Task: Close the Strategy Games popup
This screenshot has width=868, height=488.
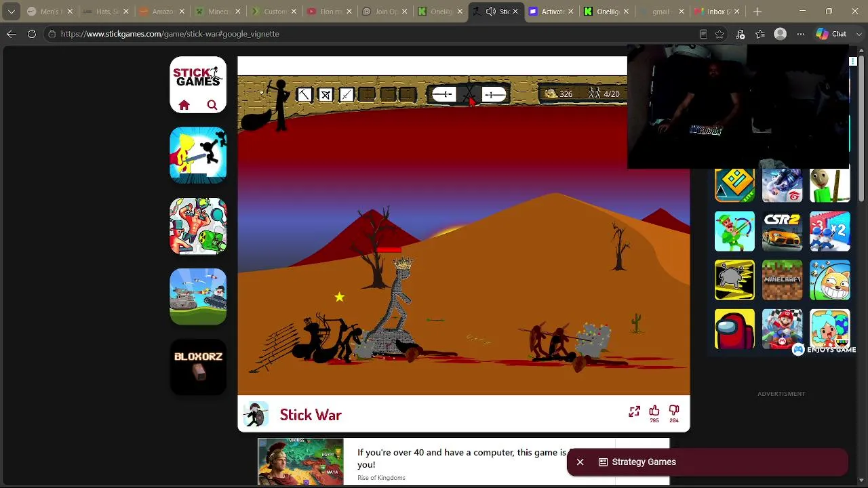Action: point(580,462)
